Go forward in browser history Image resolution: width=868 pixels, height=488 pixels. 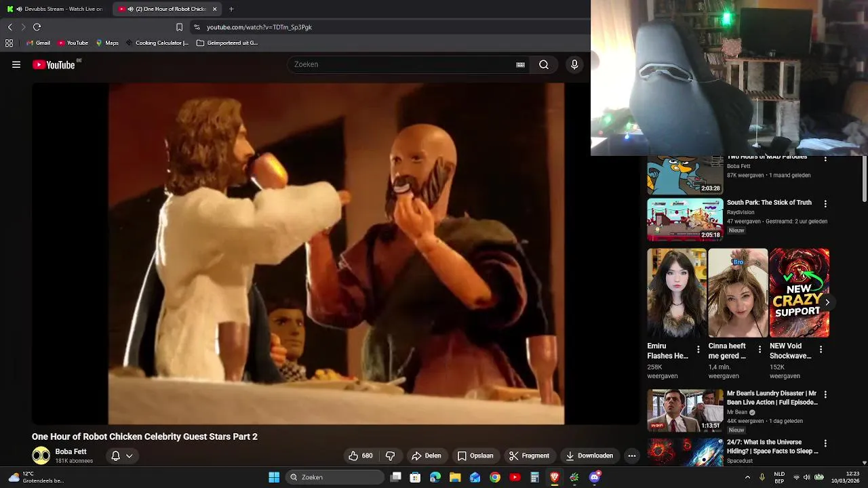tap(23, 27)
